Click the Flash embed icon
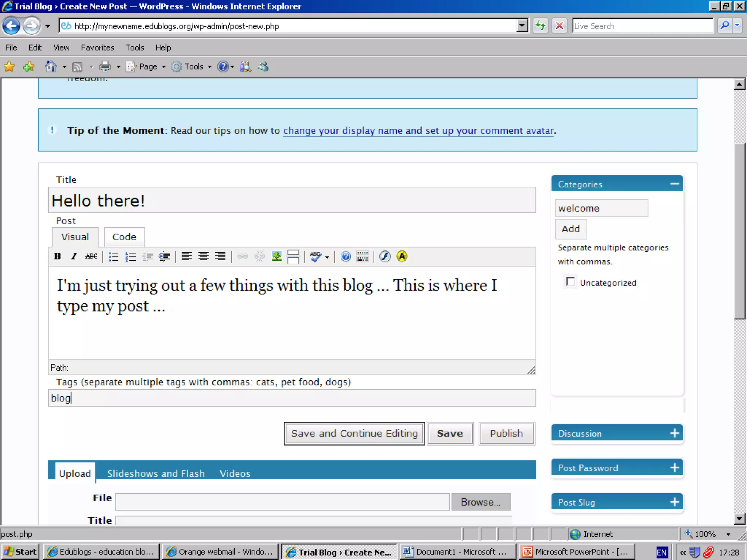Image resolution: width=747 pixels, height=560 pixels. point(385,256)
